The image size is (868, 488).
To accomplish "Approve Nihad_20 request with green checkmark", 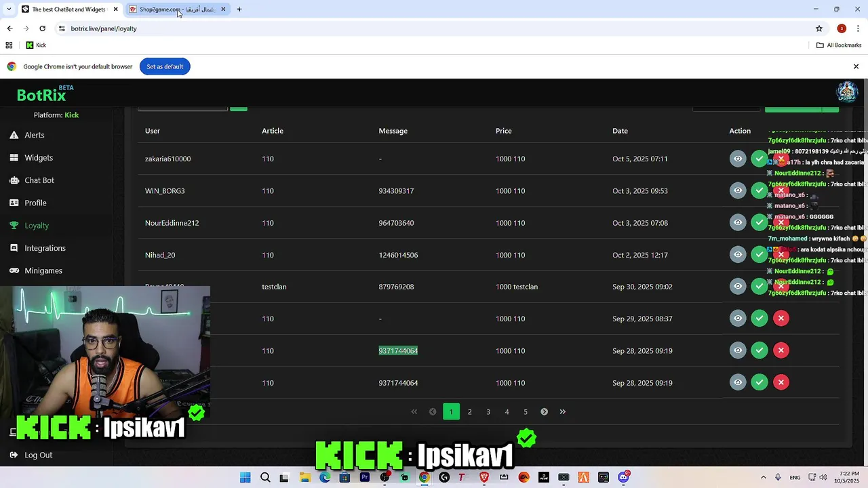I will (759, 254).
